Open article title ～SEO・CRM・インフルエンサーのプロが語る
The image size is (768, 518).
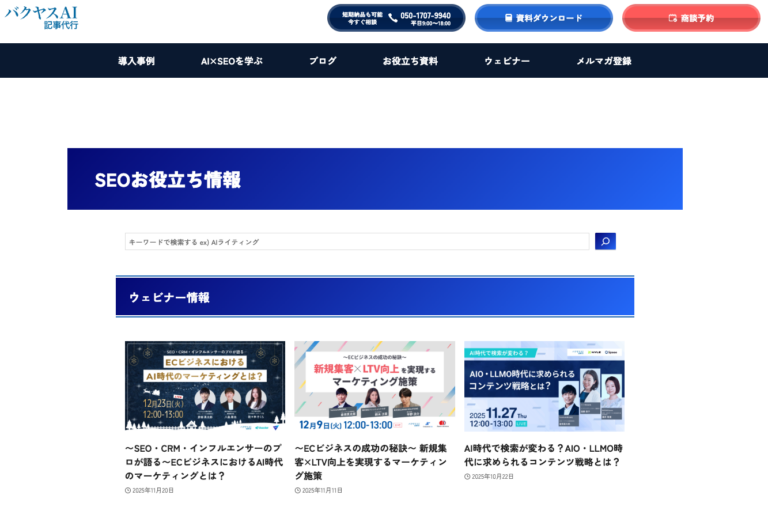click(x=204, y=462)
